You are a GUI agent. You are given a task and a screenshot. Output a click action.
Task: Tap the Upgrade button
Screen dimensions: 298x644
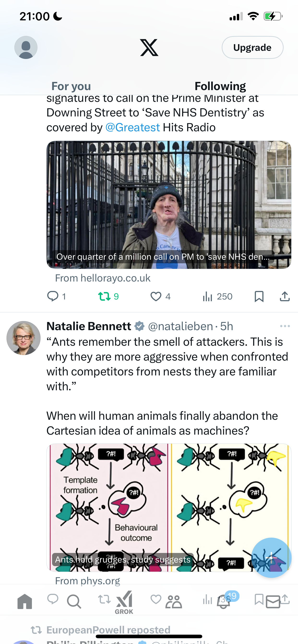[252, 47]
